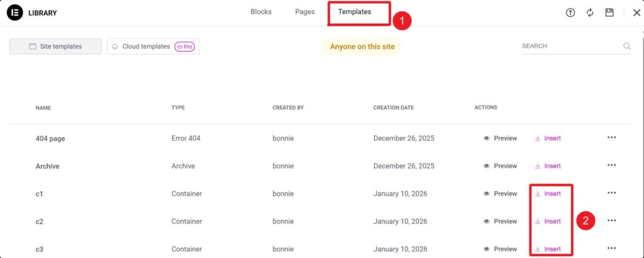Click the save template icon
This screenshot has width=644, height=258.
[609, 13]
